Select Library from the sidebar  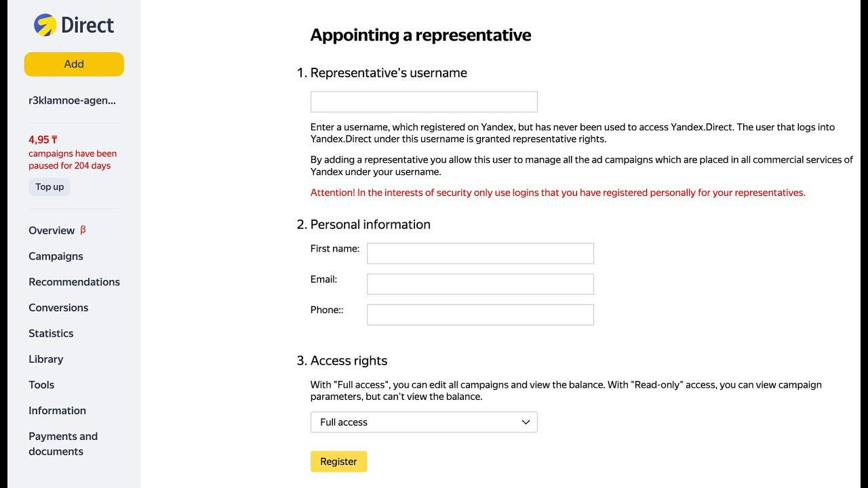pyautogui.click(x=45, y=359)
